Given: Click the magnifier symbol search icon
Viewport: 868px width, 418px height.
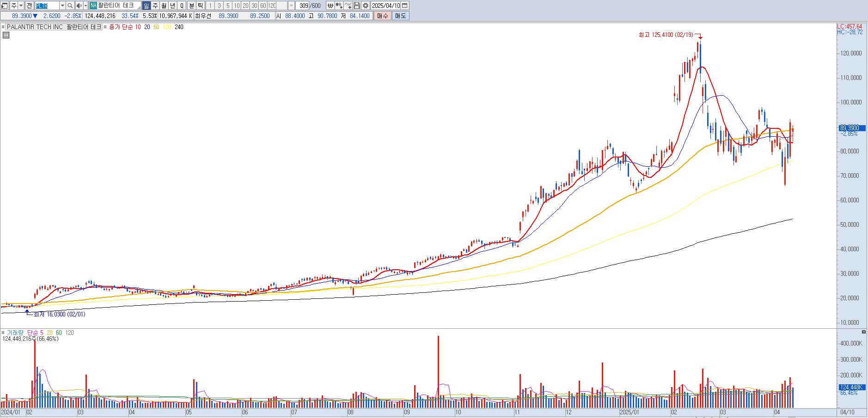Looking at the screenshot, I should [70, 6].
